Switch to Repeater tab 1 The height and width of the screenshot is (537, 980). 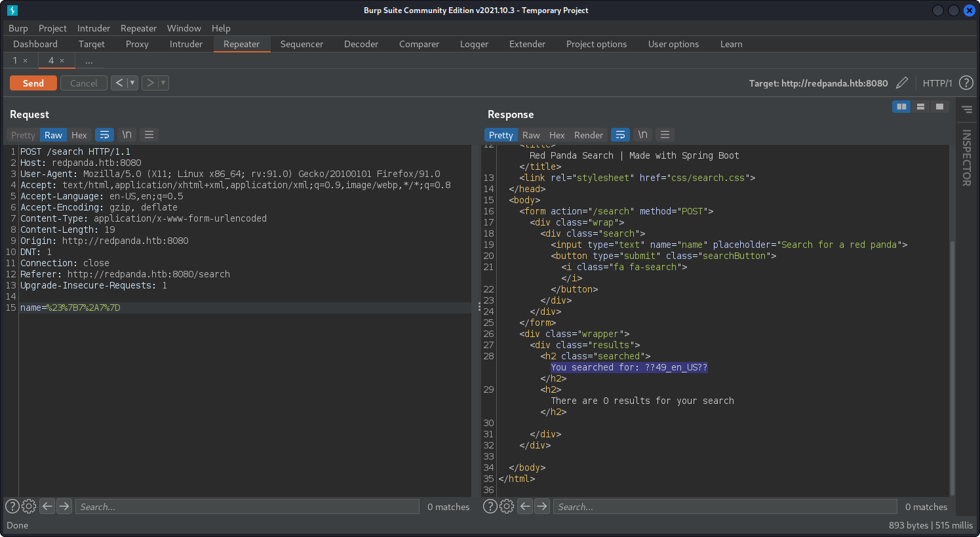point(15,60)
